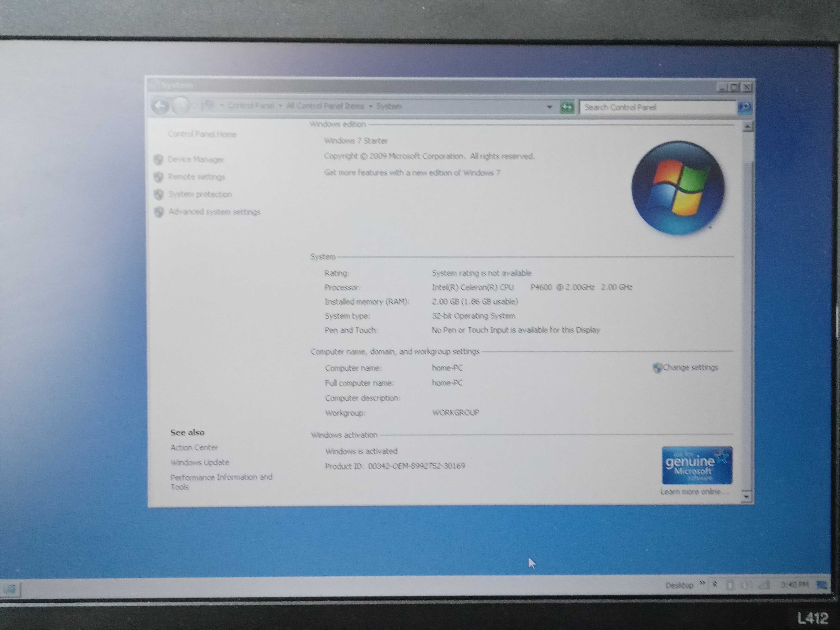Click the shield icon beside Remote settings

(159, 177)
